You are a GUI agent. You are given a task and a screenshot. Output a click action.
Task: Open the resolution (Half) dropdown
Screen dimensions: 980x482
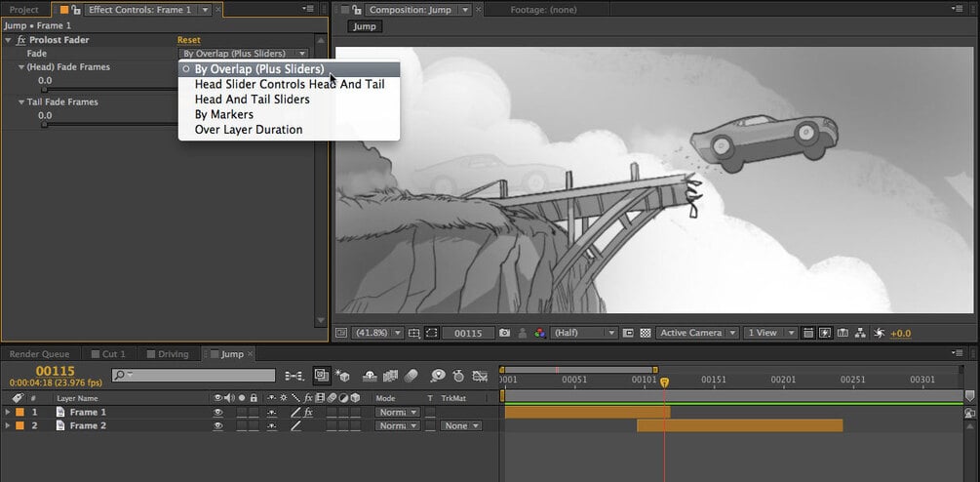tap(584, 334)
